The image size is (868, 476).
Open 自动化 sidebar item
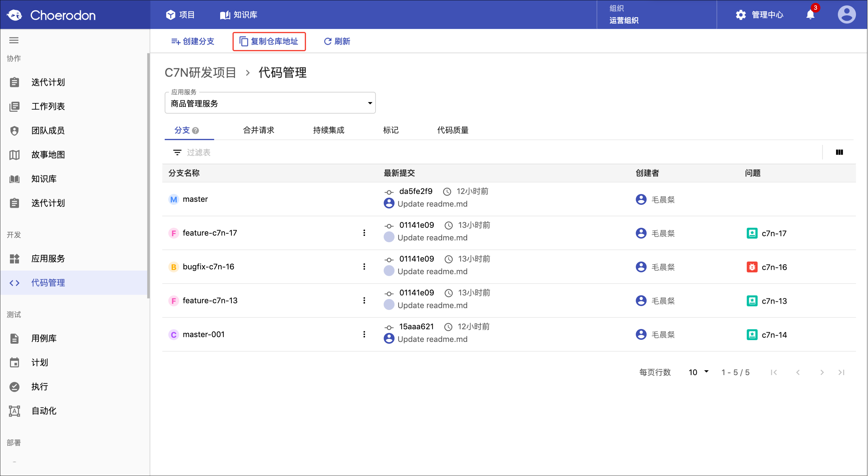[x=73, y=411]
